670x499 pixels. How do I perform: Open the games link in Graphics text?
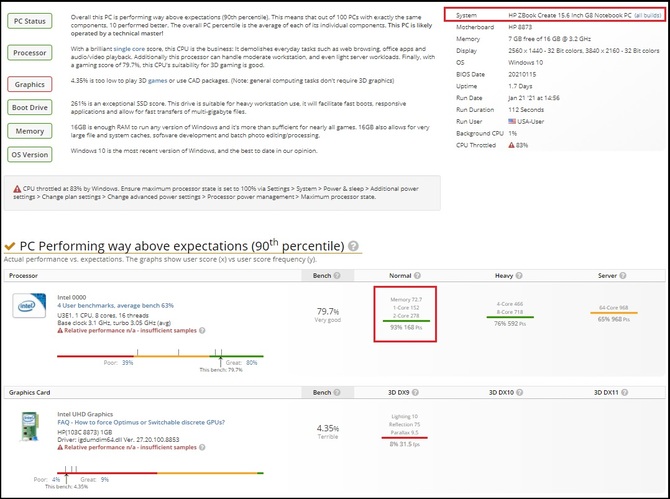[x=157, y=80]
